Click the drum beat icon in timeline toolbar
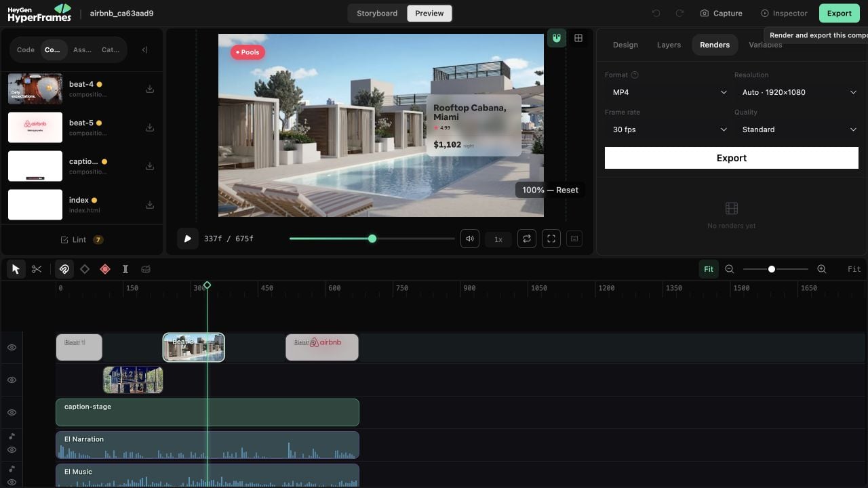The width and height of the screenshot is (868, 488). [x=146, y=269]
